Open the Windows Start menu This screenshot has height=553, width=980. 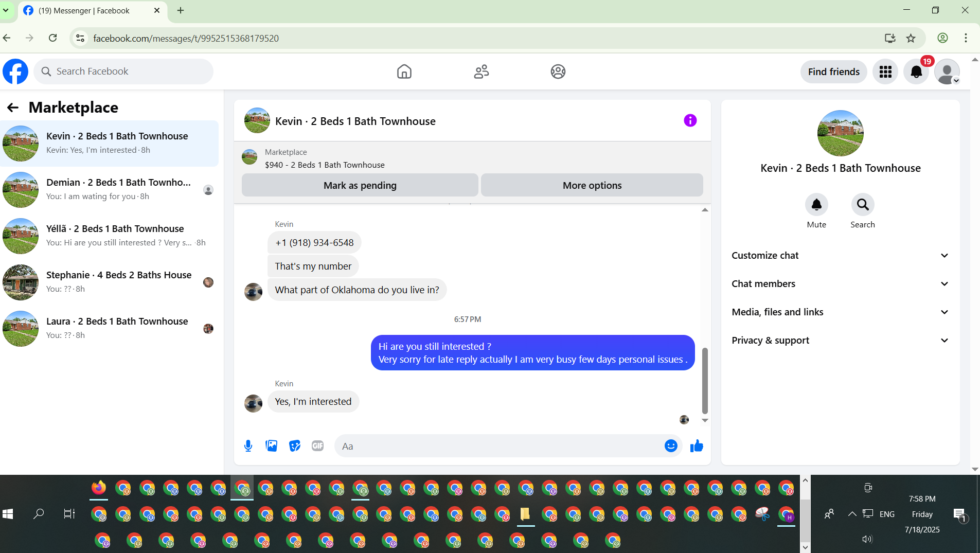pos(8,514)
